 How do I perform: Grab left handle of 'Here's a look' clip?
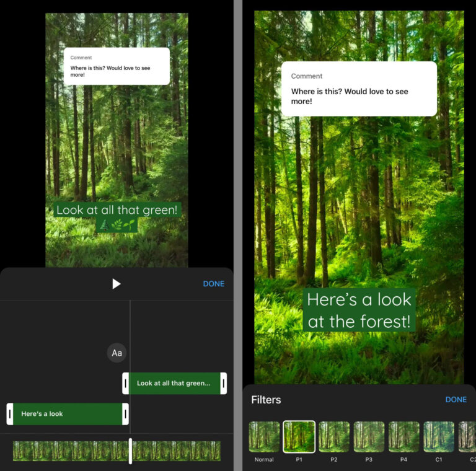pos(10,414)
